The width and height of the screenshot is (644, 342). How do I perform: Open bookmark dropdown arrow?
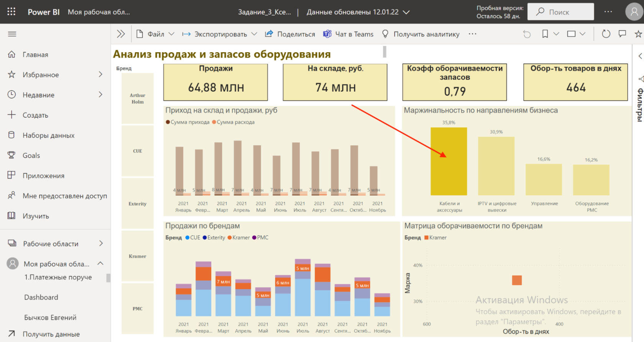coord(556,34)
